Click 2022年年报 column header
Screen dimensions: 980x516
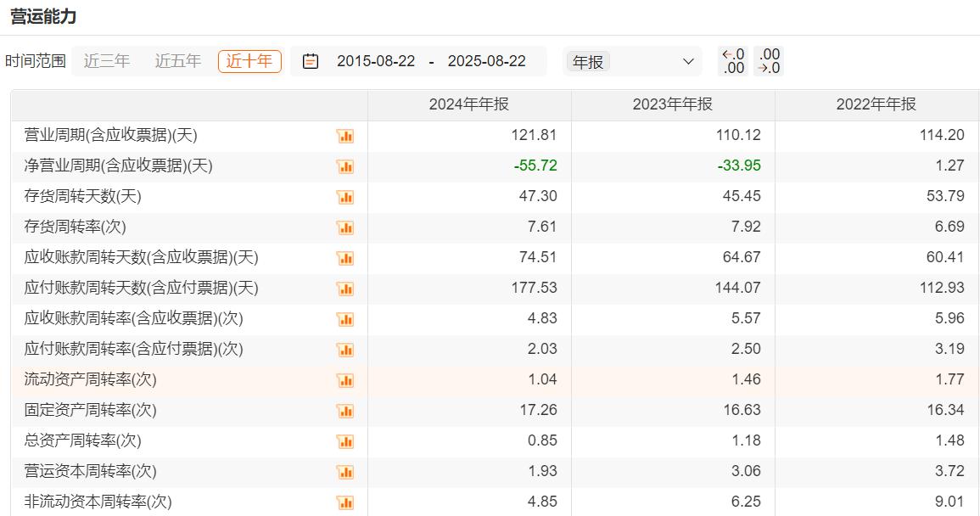[x=876, y=104]
